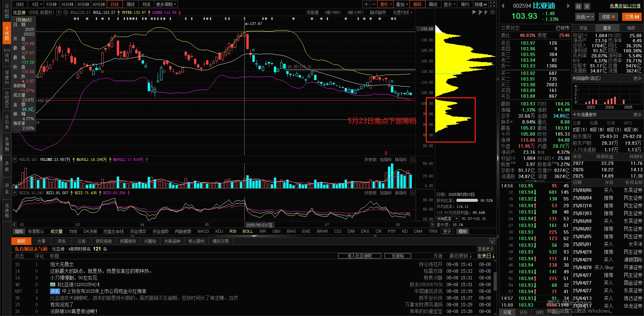Click the timeline scroll left double arrow
The image size is (644, 316).
click(14, 225)
